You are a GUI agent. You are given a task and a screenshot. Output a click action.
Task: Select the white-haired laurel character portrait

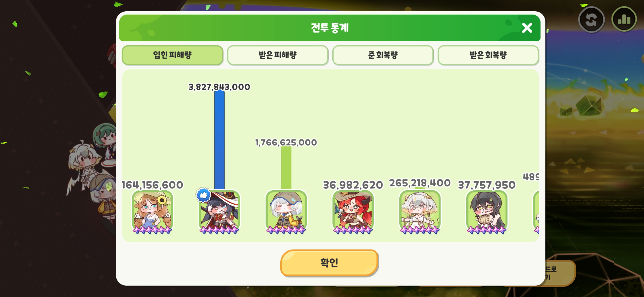click(x=420, y=212)
